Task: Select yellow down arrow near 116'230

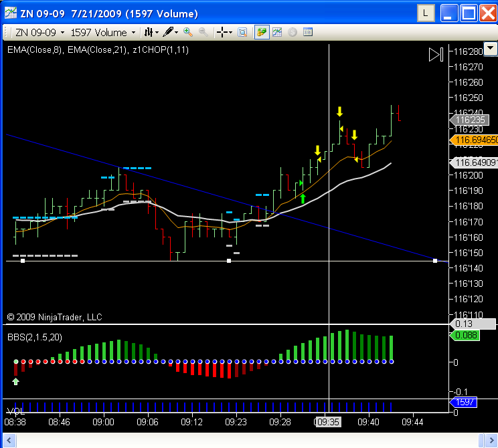Action: coord(354,135)
